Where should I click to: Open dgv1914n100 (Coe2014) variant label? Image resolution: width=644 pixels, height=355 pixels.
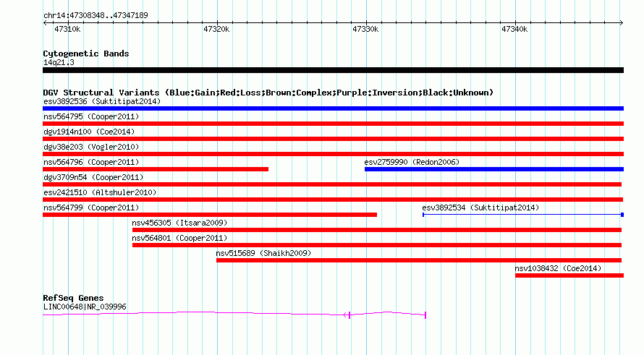pos(89,132)
